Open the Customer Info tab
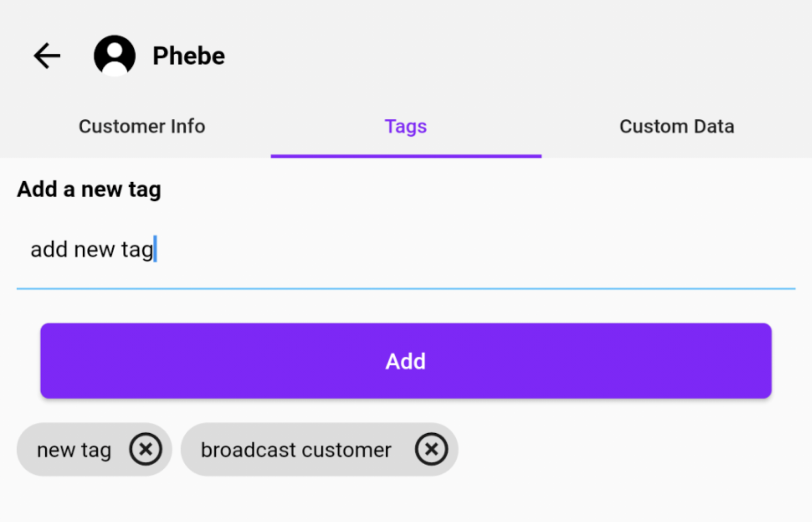This screenshot has width=812, height=522. point(142,126)
